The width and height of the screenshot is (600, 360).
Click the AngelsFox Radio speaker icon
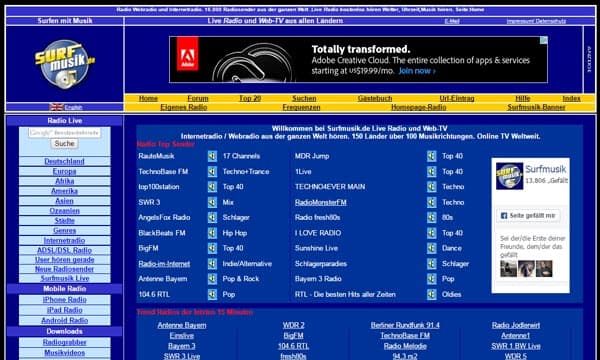pos(212,217)
